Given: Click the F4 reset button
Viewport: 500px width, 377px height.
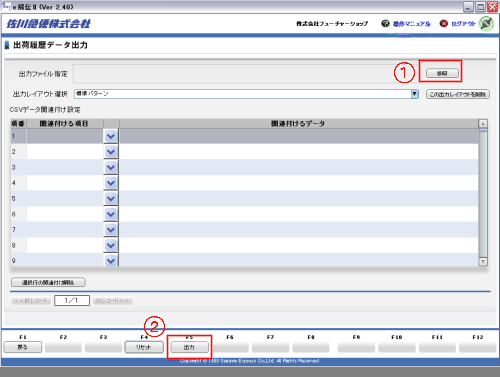Looking at the screenshot, I should click(x=144, y=347).
